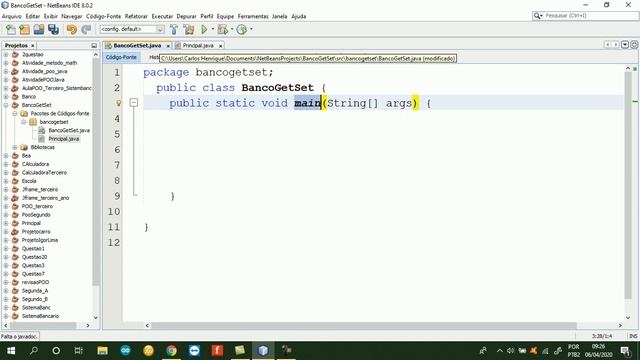
Task: Click the Profile Project toolbar icon
Action: 242,29
